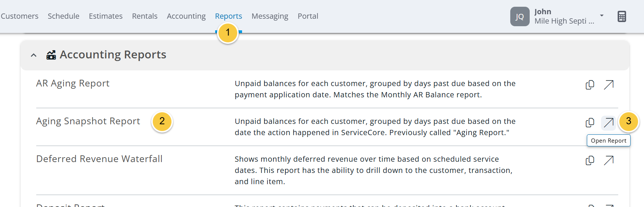Open the Messaging menu
Viewport: 644px width, 207px height.
[x=270, y=16]
